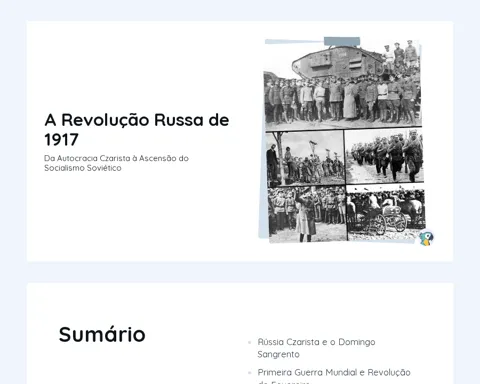This screenshot has width=480, height=384.
Task: Click the '1917' line in the title
Action: (x=61, y=139)
